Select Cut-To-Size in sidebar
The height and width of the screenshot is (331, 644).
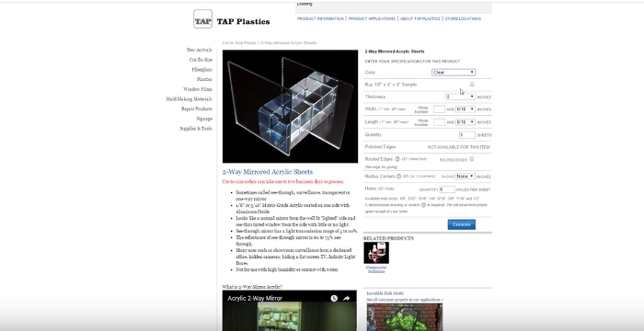(201, 60)
